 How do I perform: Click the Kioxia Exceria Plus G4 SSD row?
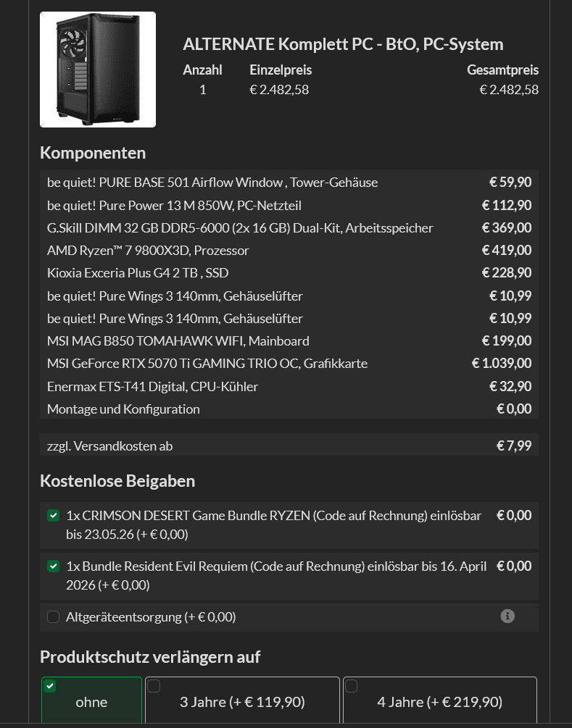138,273
